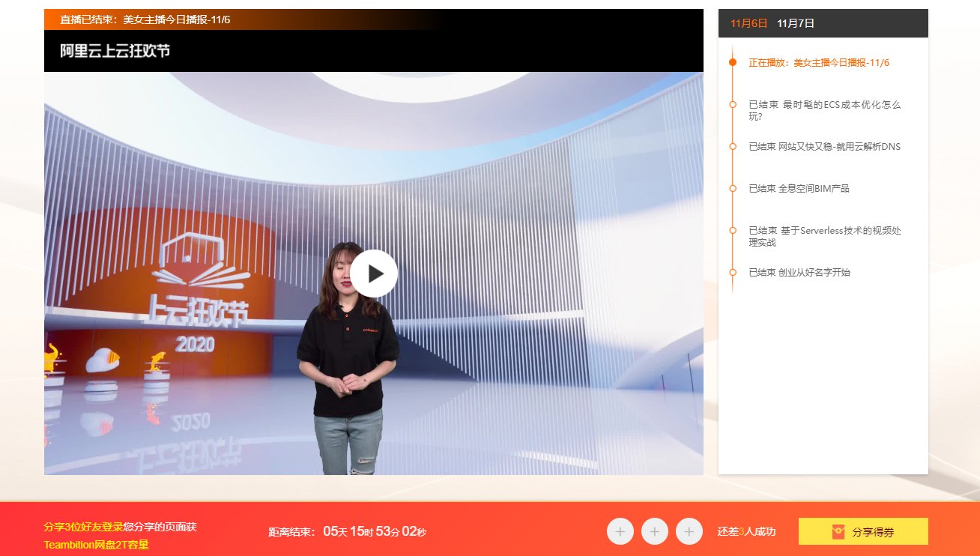Click the 直播已结束 status banner text
Viewport: 980px width, 556px height.
[x=145, y=19]
